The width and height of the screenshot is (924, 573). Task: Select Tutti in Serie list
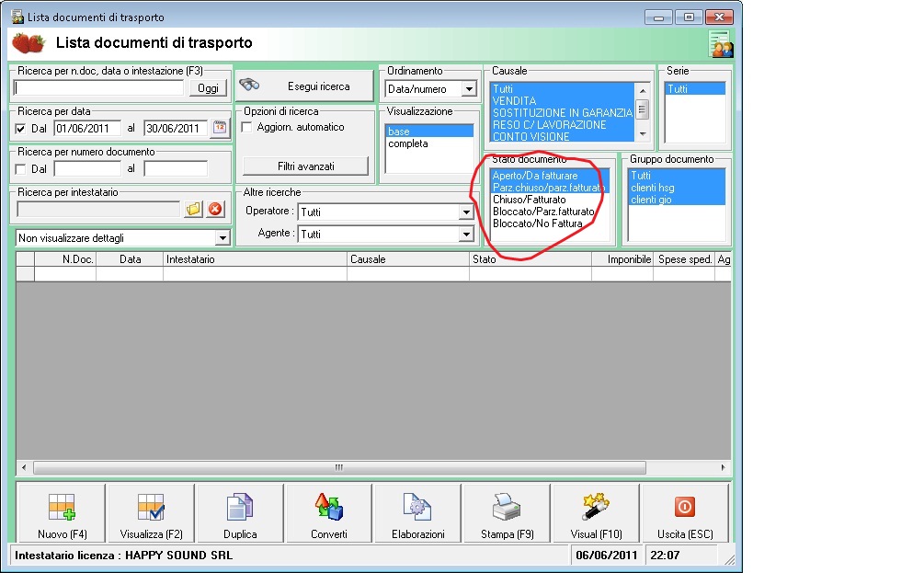(695, 89)
